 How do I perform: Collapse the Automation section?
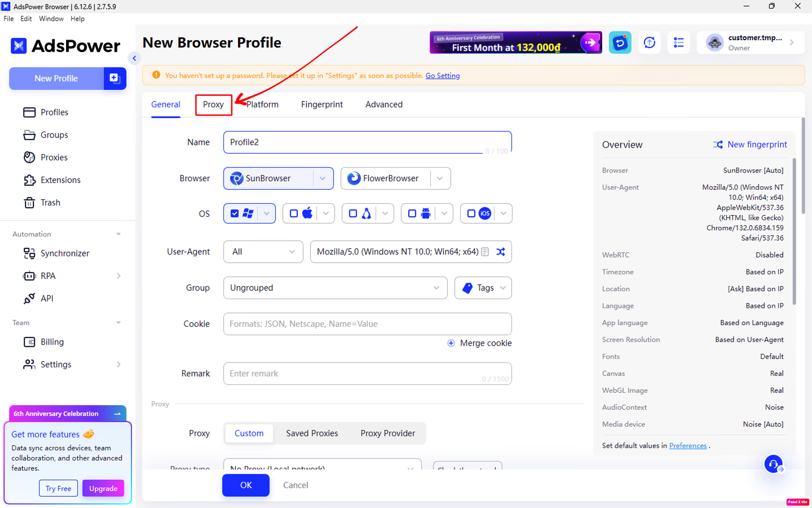pyautogui.click(x=118, y=234)
